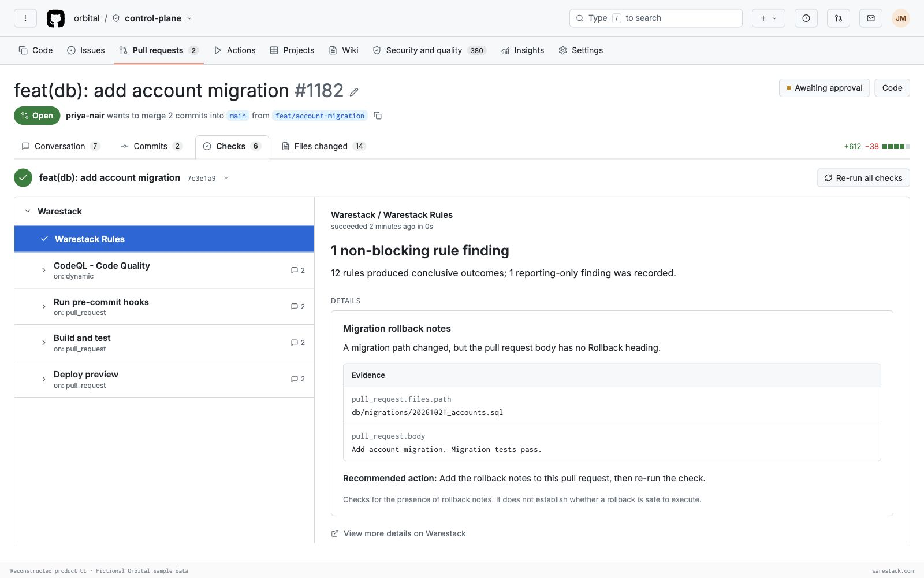Click Re-run all checks button
Viewport: 924px width, 578px height.
click(863, 178)
